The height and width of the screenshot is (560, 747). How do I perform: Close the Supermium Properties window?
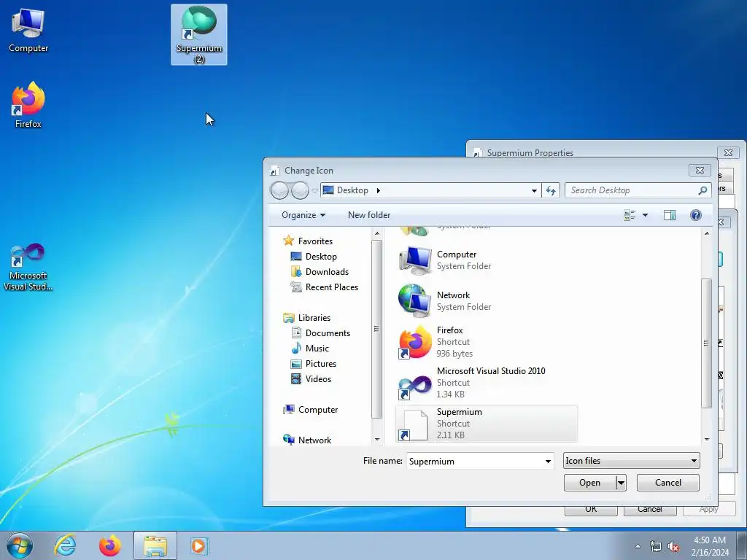coord(729,152)
